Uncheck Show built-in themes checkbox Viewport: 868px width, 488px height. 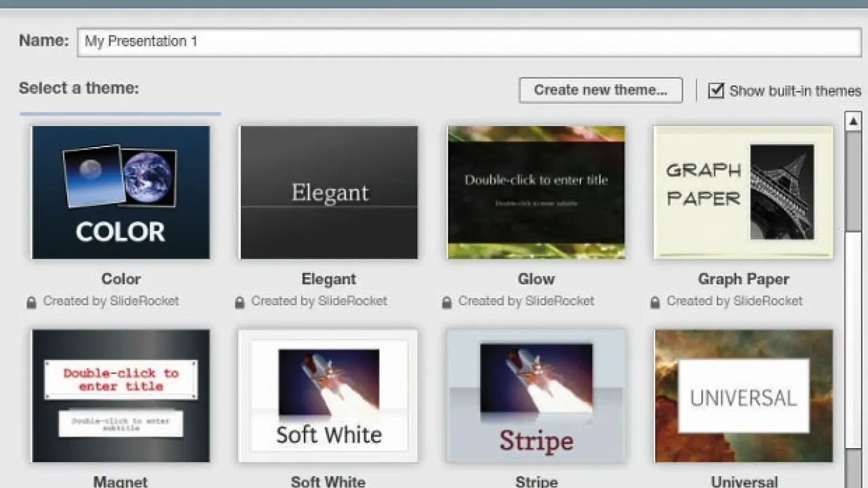pos(716,90)
